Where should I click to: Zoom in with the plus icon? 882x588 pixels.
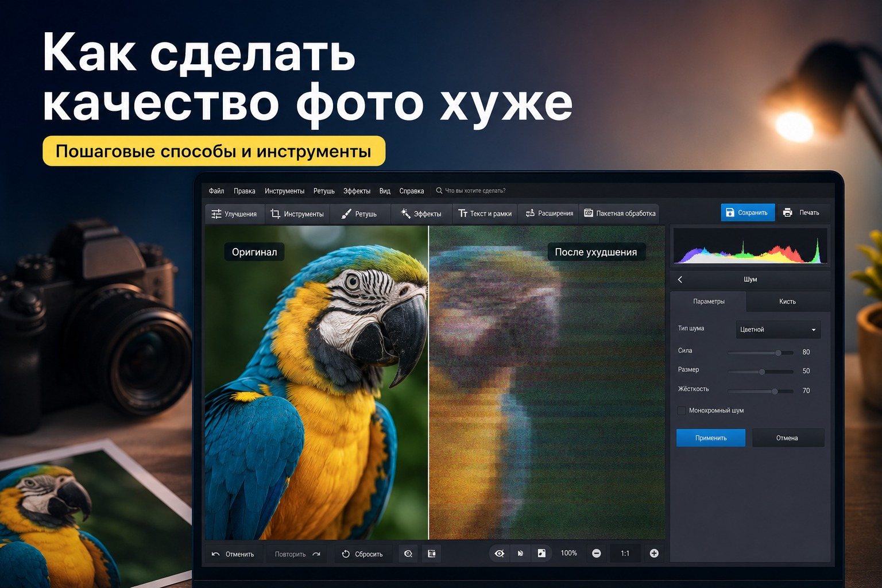(x=654, y=554)
